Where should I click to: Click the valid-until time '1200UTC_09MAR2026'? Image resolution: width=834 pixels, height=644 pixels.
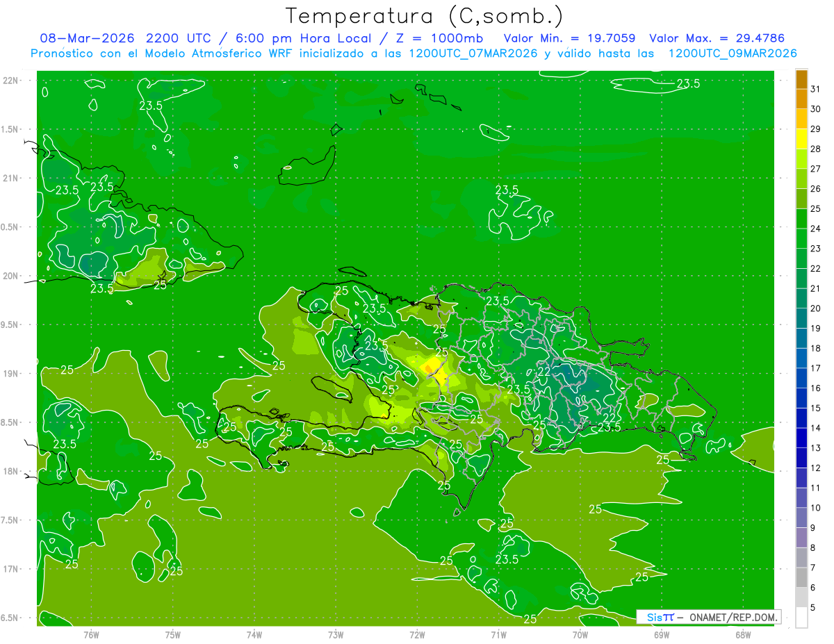coord(732,53)
